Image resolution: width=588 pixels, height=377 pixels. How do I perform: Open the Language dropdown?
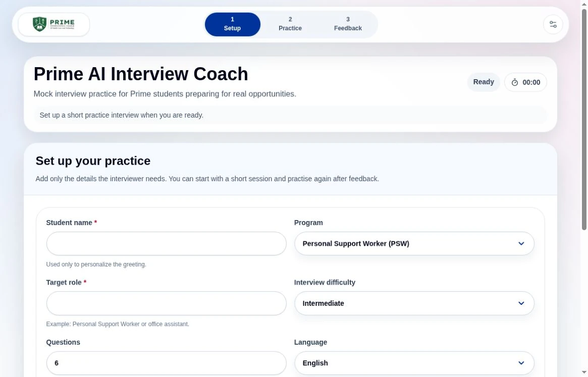pyautogui.click(x=414, y=363)
